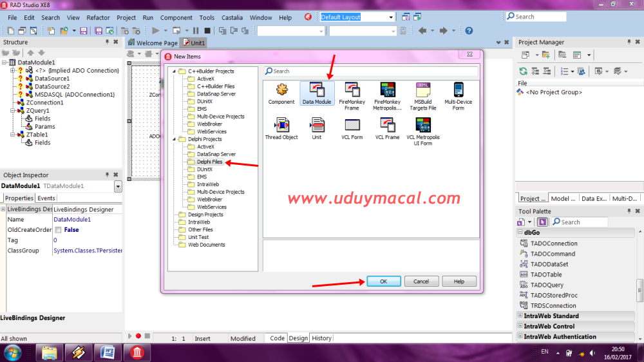Click the Help button in New Items
Screen dimensions: 644x362
tap(459, 281)
